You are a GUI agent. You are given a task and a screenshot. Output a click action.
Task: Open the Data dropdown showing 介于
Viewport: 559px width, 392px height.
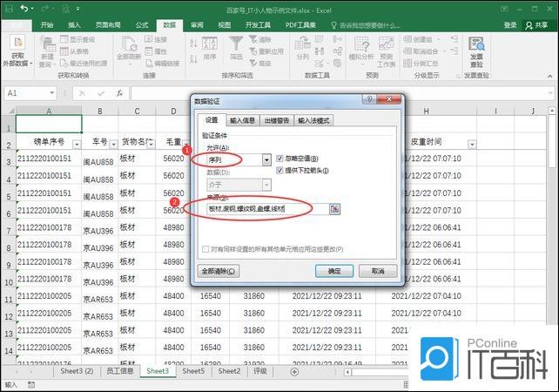[266, 185]
